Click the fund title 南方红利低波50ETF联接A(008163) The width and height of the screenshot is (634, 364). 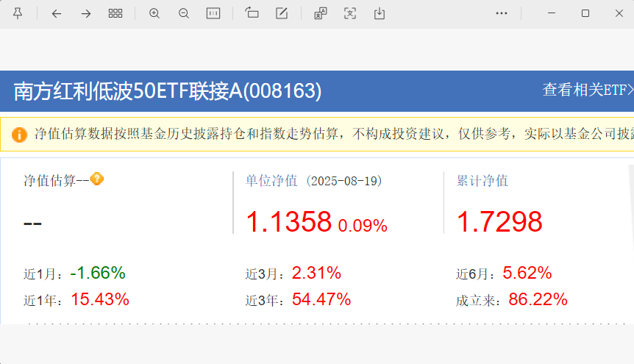168,90
